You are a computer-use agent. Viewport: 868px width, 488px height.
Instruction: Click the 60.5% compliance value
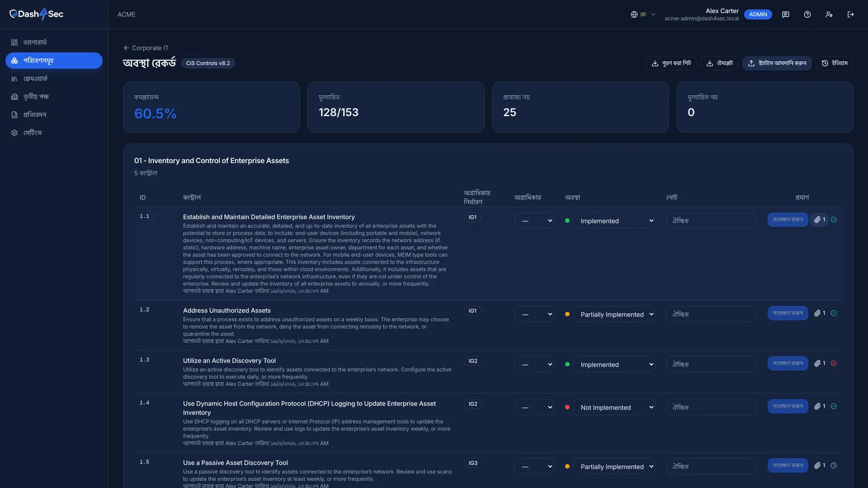[x=155, y=114]
